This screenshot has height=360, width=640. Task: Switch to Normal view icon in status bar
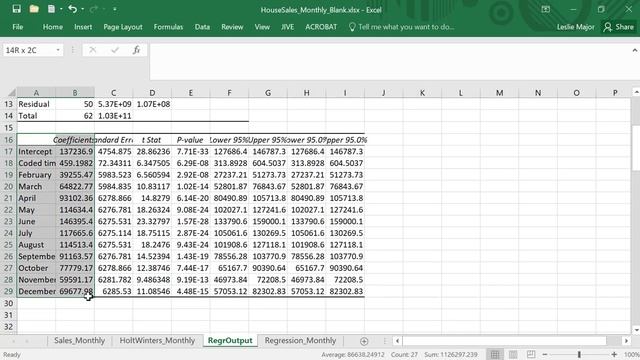click(x=495, y=354)
